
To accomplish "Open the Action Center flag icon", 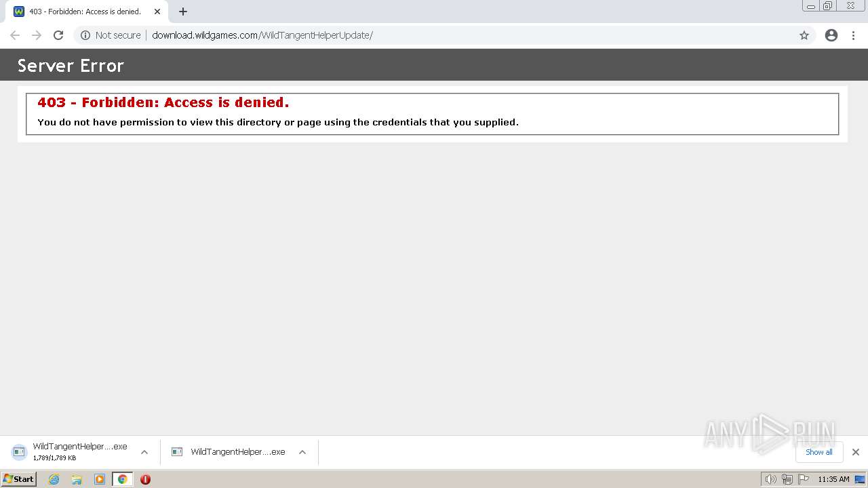I will (804, 479).
